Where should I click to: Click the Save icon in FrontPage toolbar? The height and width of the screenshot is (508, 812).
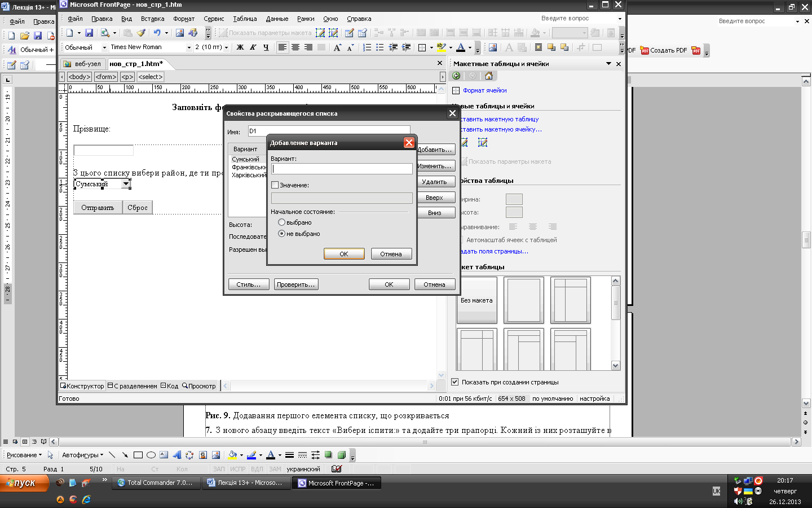click(x=89, y=33)
